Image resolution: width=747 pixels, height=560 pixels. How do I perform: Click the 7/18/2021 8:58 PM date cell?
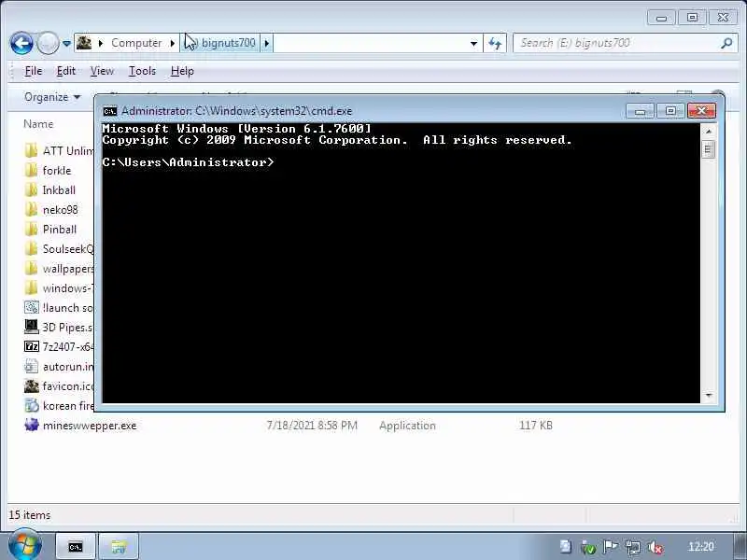coord(312,426)
